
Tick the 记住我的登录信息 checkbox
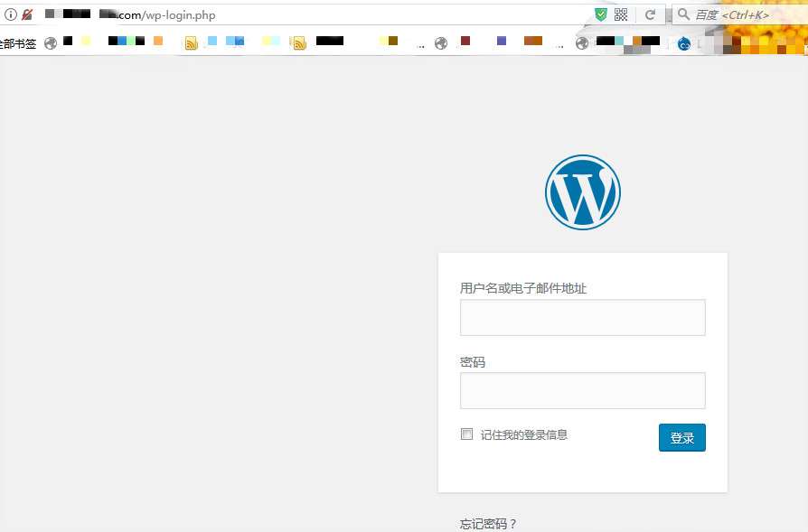[466, 434]
